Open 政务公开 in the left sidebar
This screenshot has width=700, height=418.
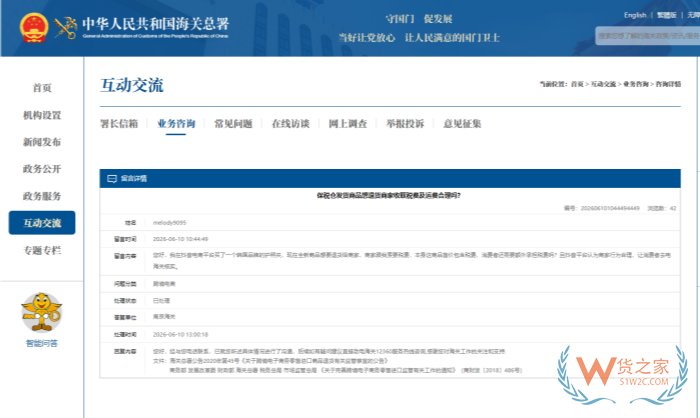pos(42,169)
